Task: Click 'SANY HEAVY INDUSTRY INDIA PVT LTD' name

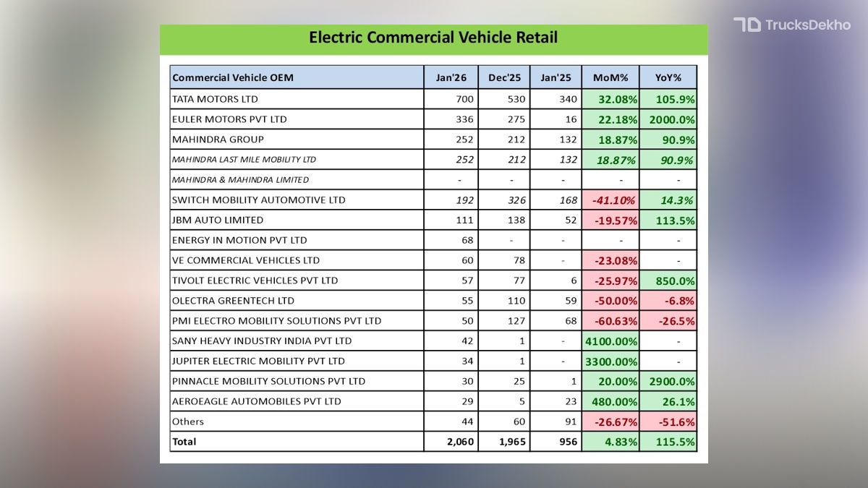Action: pos(262,341)
